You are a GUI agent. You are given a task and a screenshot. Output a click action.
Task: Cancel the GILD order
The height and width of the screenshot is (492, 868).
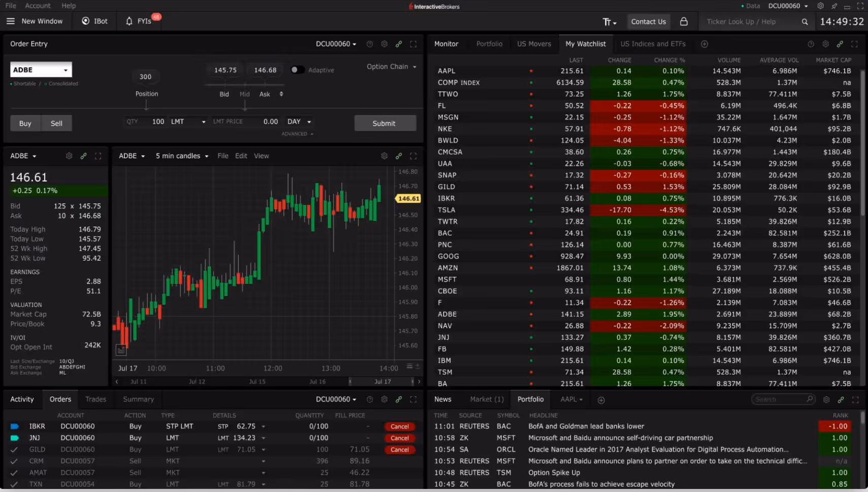(399, 450)
